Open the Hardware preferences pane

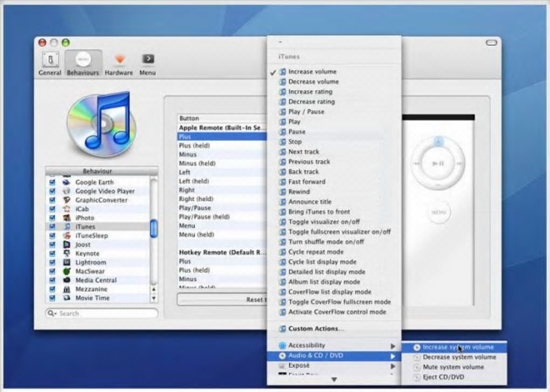[x=119, y=64]
